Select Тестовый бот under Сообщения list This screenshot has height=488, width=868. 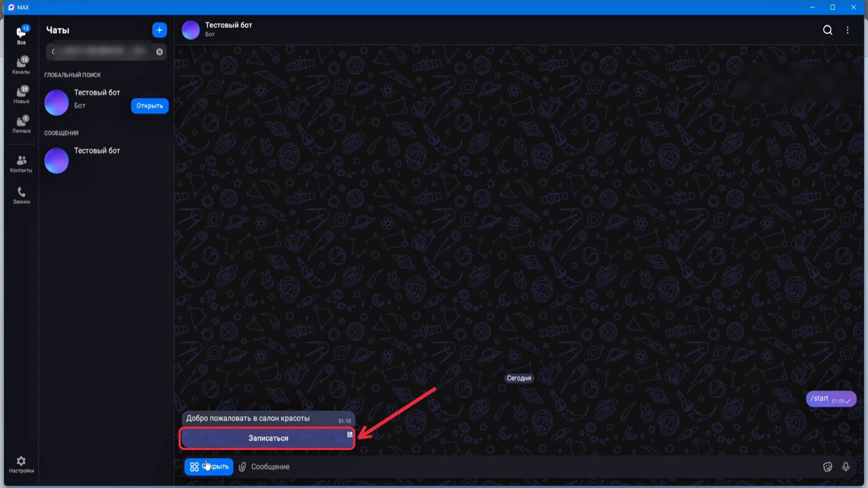point(106,160)
